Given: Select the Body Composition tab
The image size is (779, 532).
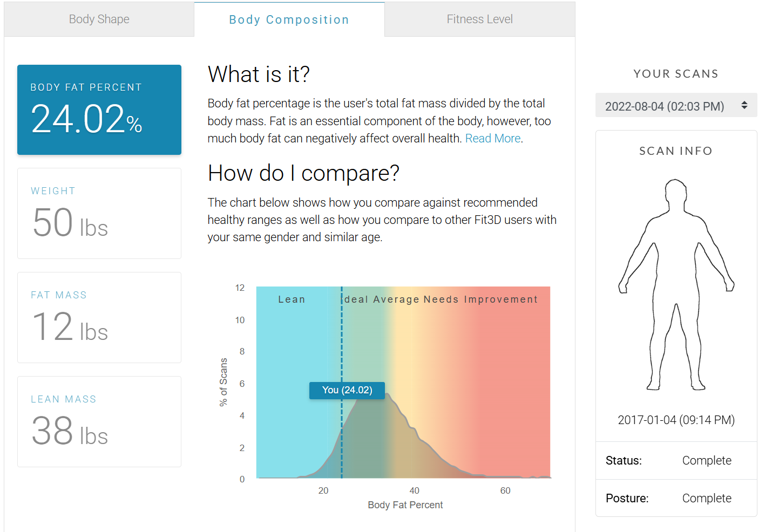Looking at the screenshot, I should [289, 20].
